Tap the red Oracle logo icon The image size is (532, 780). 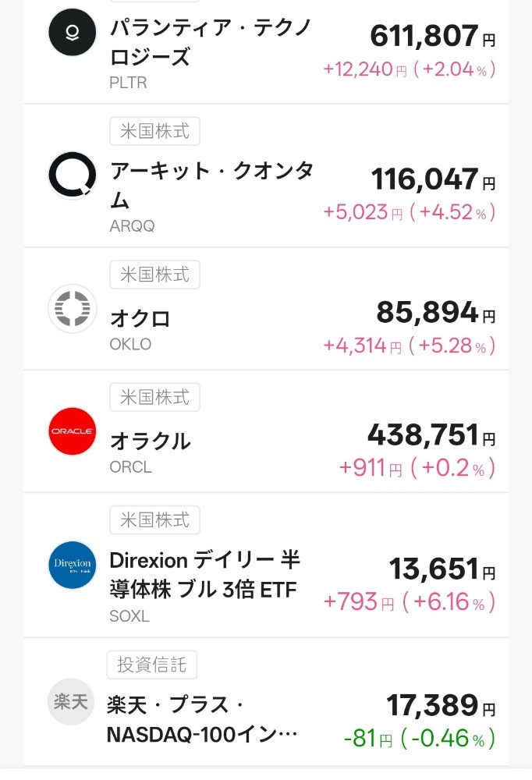pyautogui.click(x=73, y=431)
